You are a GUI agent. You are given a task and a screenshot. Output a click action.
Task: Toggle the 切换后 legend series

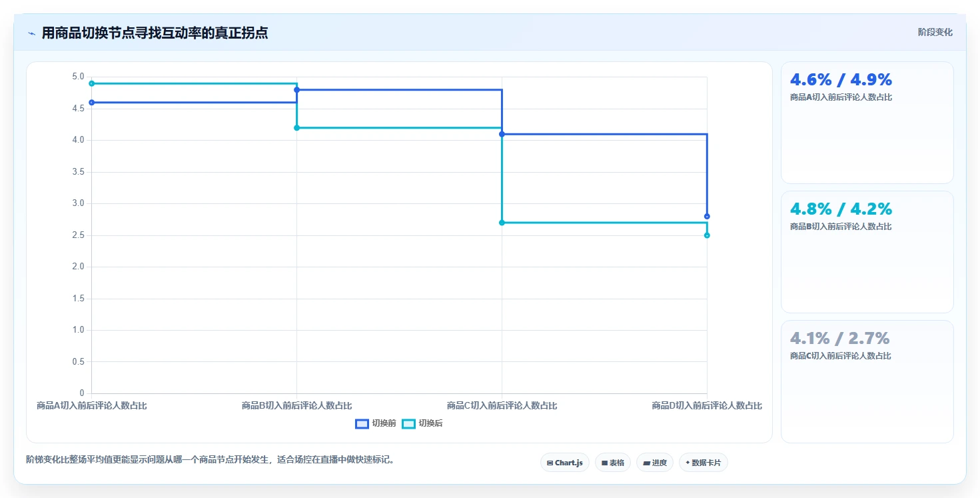point(422,423)
